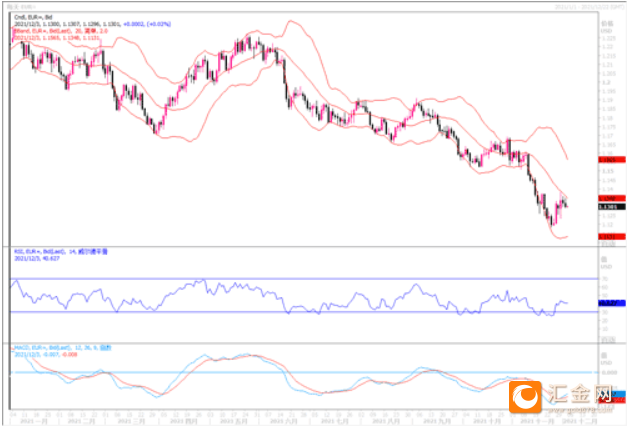
Task: Click the '2021 十二月' month label on time axis
Action: click(x=579, y=422)
